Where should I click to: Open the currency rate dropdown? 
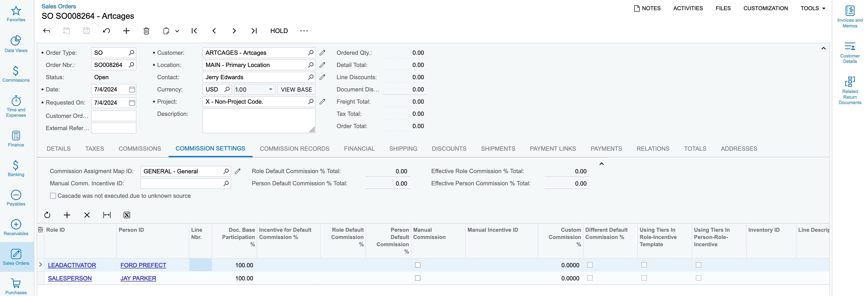pyautogui.click(x=270, y=90)
